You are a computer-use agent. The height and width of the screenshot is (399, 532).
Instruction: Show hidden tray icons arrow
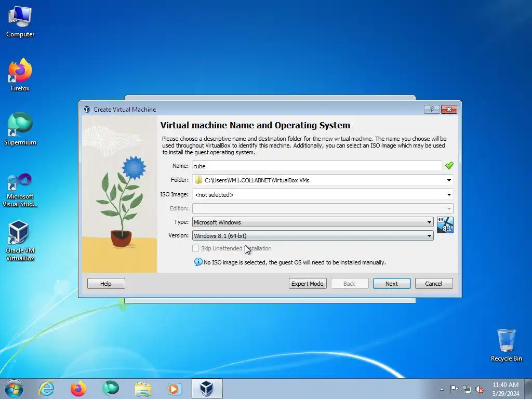(x=442, y=389)
